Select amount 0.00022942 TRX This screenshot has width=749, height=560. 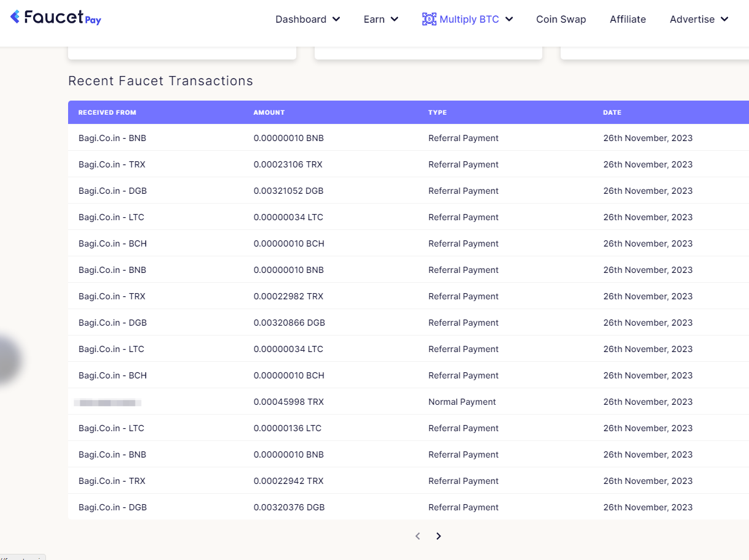(x=288, y=481)
